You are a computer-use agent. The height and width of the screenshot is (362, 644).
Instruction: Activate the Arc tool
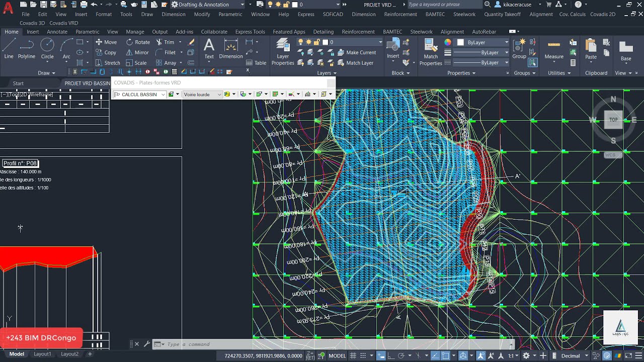click(66, 49)
